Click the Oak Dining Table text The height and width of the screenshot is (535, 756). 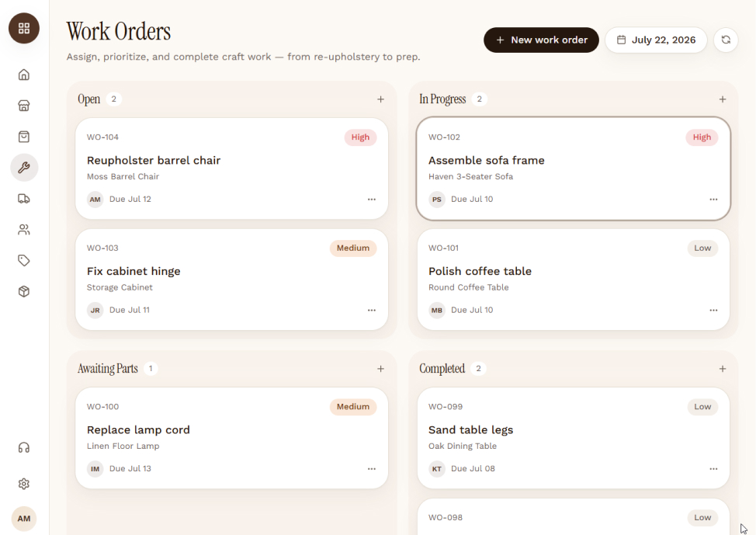click(463, 446)
